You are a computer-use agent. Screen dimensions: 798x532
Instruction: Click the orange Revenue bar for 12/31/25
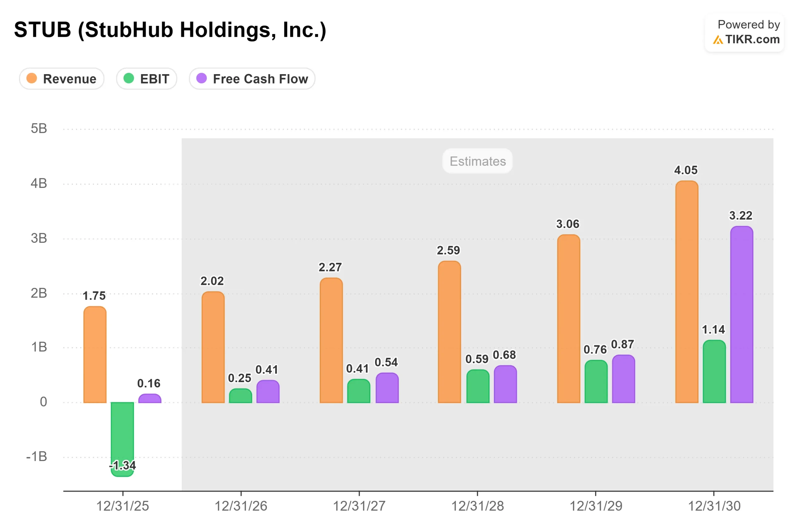(95, 355)
